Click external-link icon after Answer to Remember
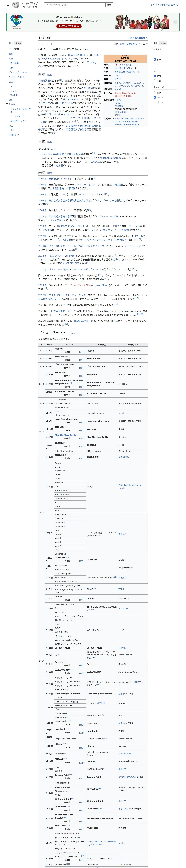 (x=138, y=125)
